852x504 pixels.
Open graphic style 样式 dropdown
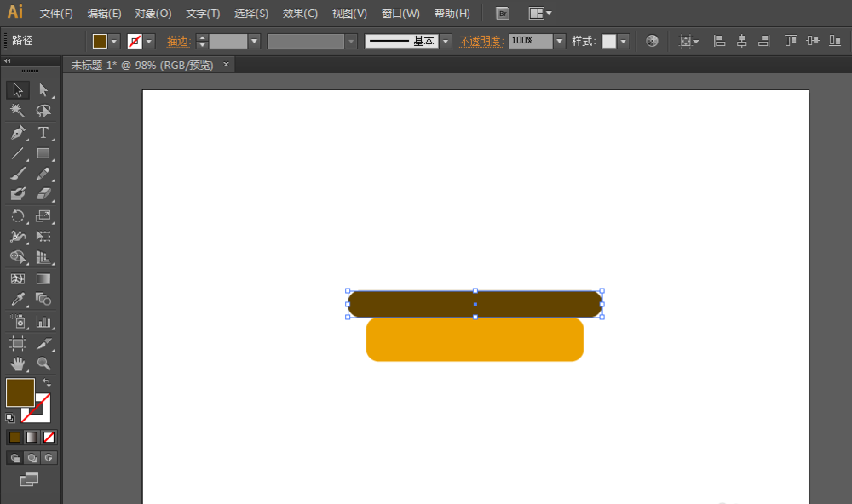coord(624,41)
